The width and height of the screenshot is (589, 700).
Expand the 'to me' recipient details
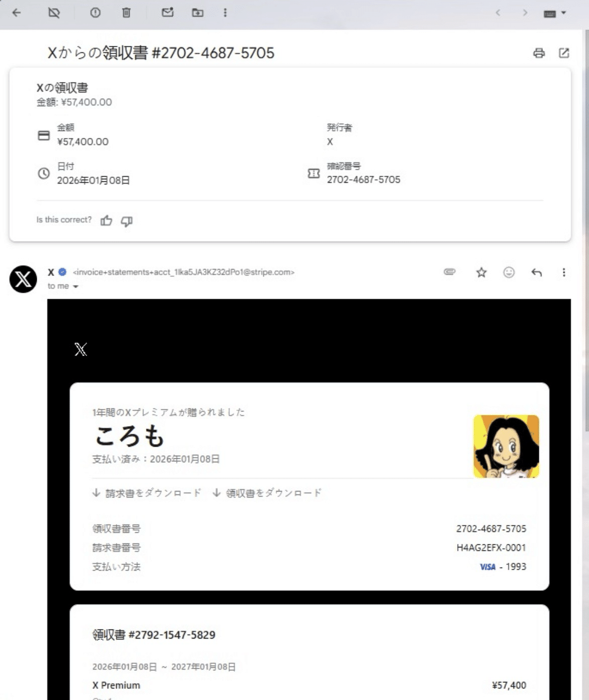point(76,286)
